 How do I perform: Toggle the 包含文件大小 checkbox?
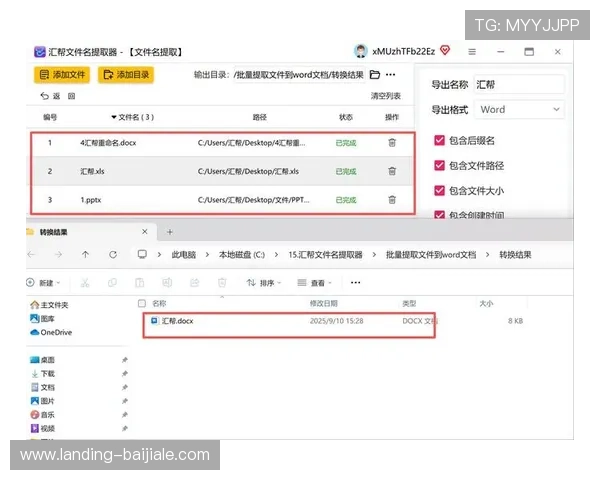click(x=439, y=191)
